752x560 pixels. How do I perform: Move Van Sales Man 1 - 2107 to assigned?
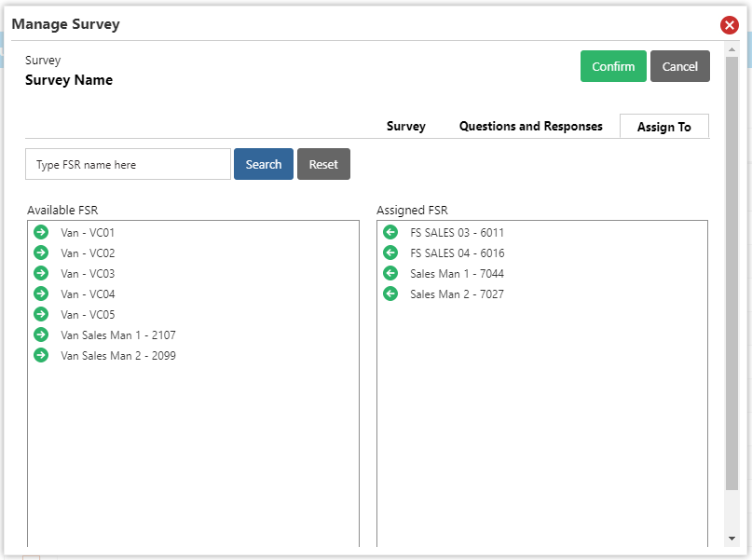point(41,335)
